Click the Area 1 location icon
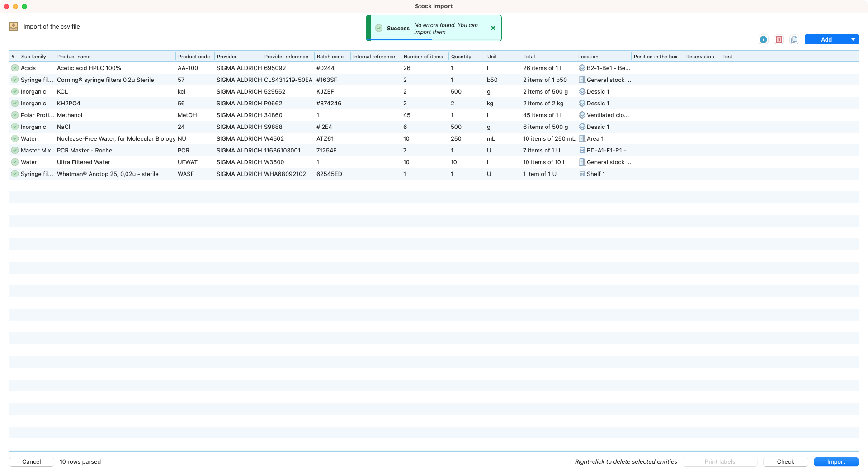 (x=582, y=138)
